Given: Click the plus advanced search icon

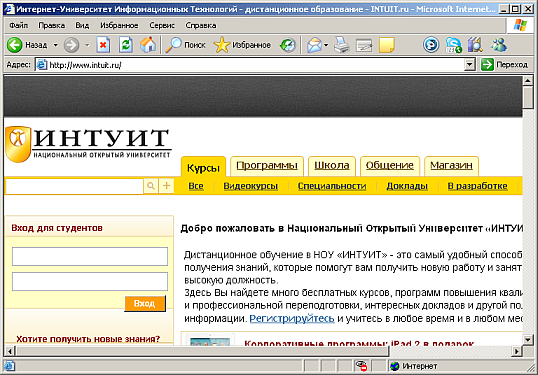Looking at the screenshot, I should point(166,186).
